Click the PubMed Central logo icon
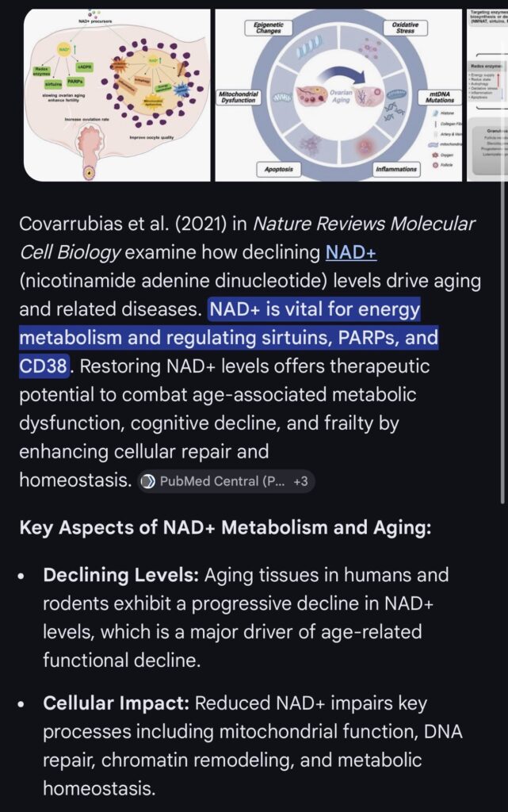 147,481
